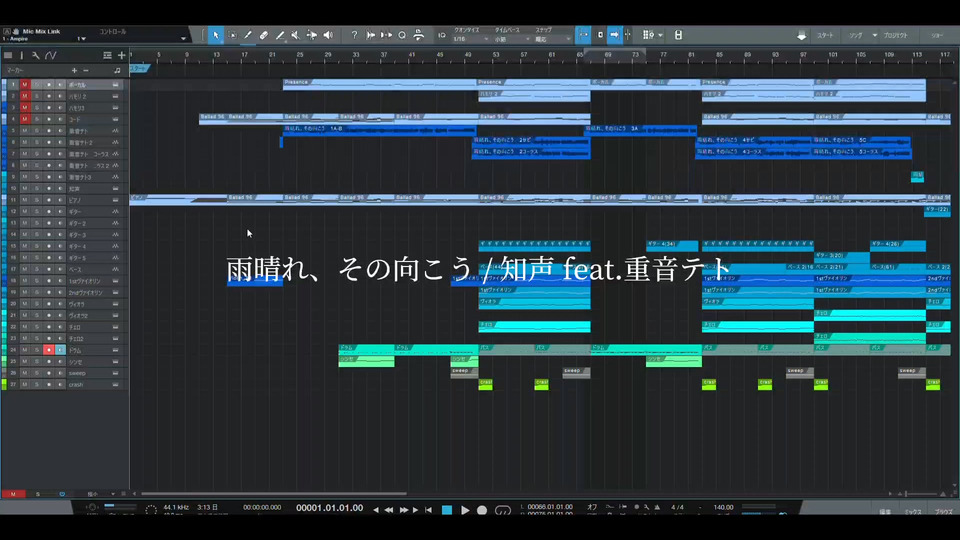This screenshot has width=960, height=540.
Task: Open the quantize value dropdown showing 1/16
Action: click(471, 39)
